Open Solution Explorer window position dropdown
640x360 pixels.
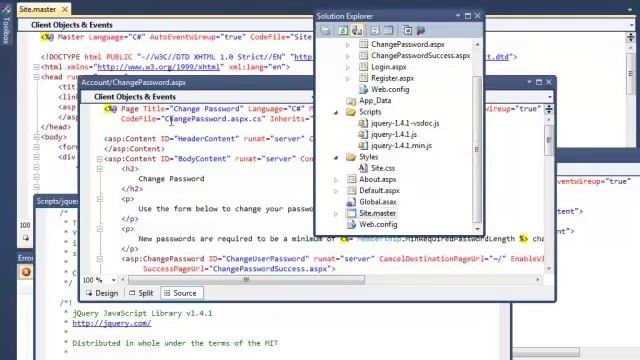point(458,16)
